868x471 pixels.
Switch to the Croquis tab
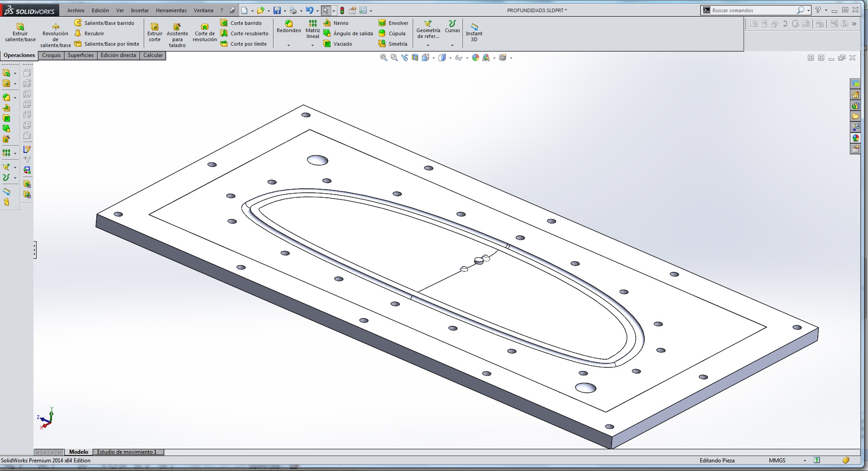[x=51, y=55]
